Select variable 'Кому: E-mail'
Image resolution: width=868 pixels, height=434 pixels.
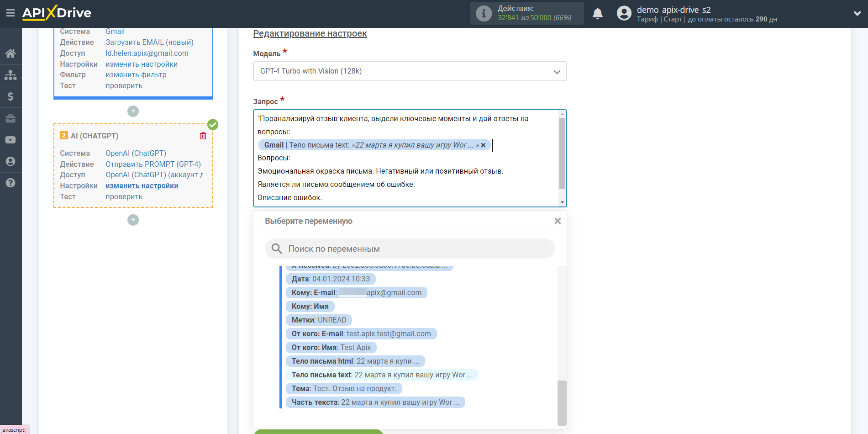click(x=357, y=292)
